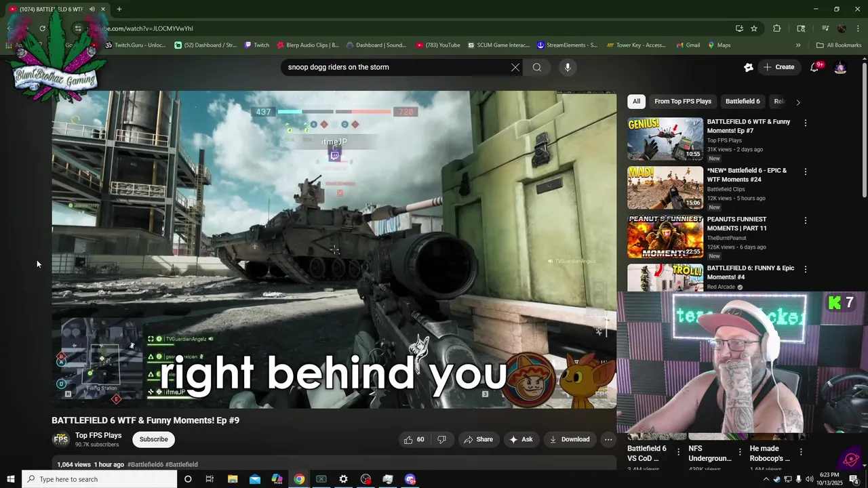Click the YouTube search magnifier button
868x488 pixels.
click(537, 67)
